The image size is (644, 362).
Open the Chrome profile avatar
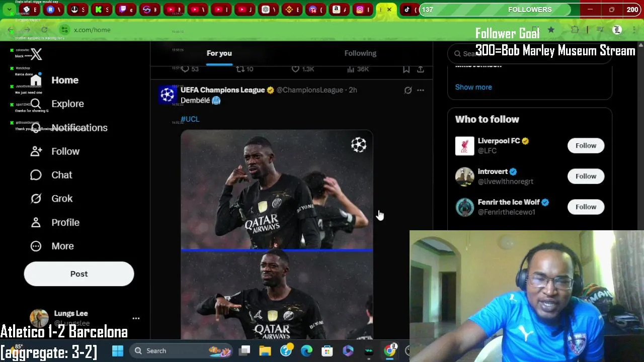point(617,30)
